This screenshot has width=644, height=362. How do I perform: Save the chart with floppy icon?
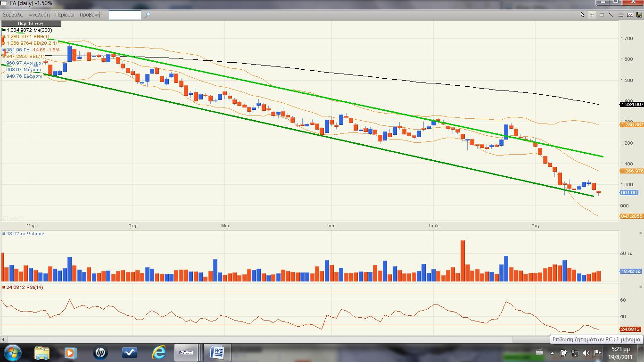click(x=639, y=15)
